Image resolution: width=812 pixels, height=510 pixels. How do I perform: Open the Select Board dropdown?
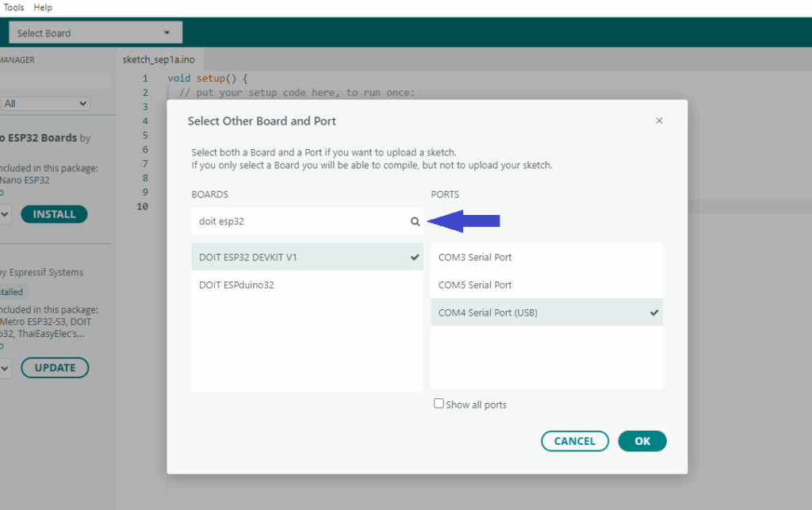[x=95, y=33]
